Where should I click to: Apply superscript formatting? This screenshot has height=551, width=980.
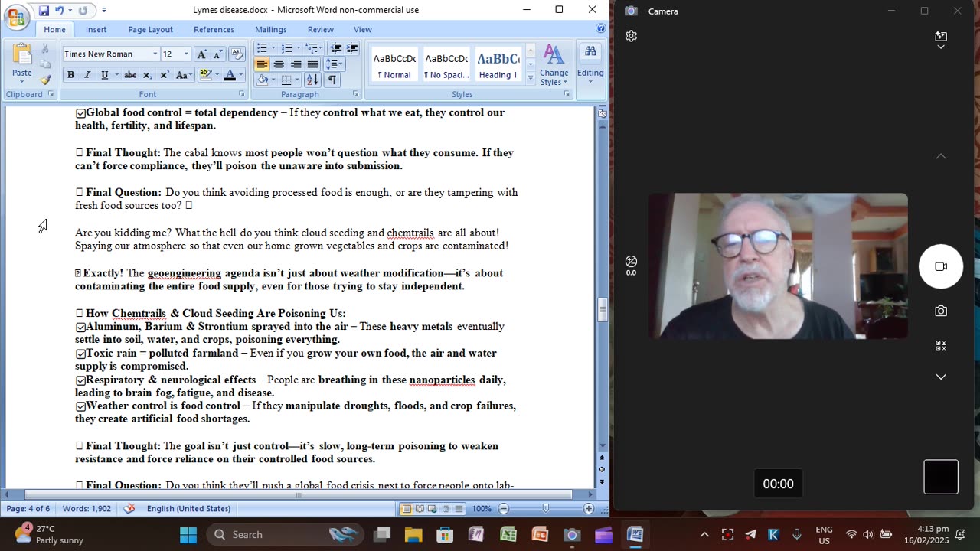coord(164,75)
